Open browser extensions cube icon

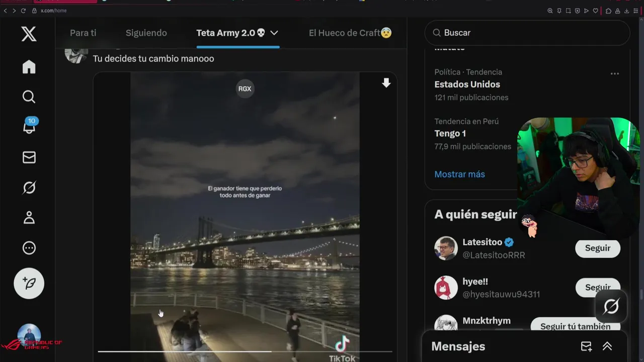point(608,11)
